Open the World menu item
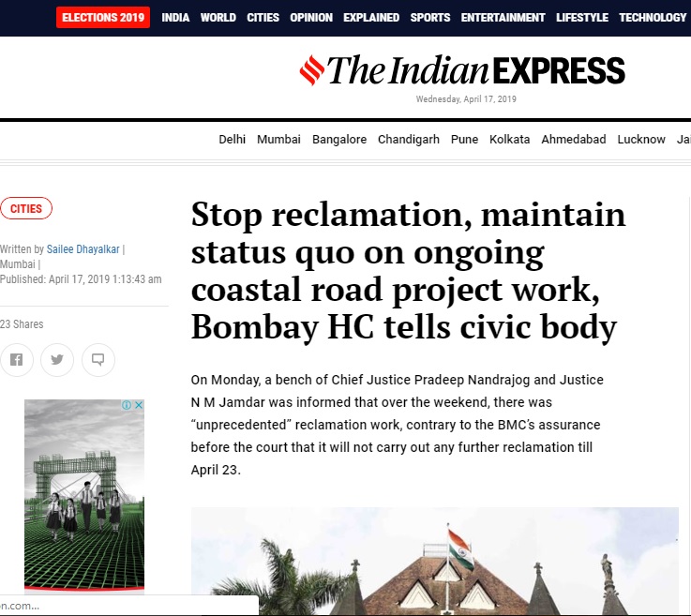Viewport: 691px width, 616px height. pyautogui.click(x=218, y=18)
